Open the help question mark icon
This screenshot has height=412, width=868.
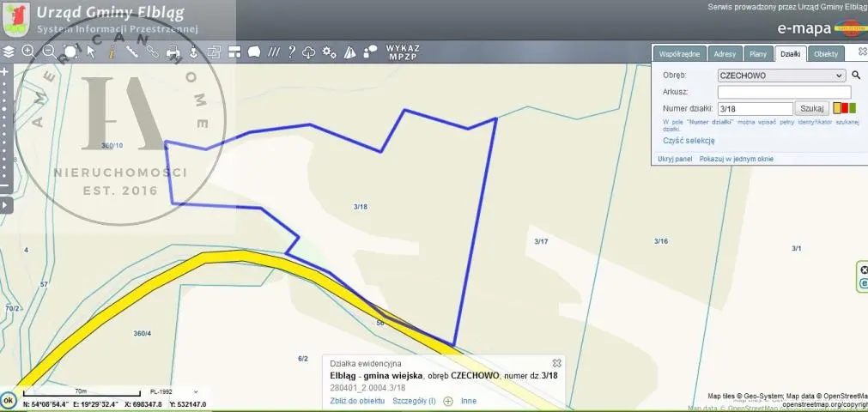pyautogui.click(x=291, y=51)
